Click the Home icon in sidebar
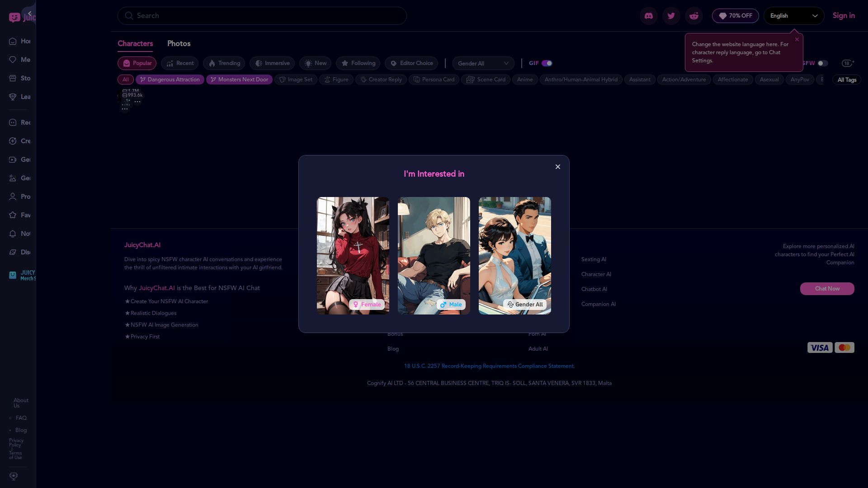 [13, 41]
